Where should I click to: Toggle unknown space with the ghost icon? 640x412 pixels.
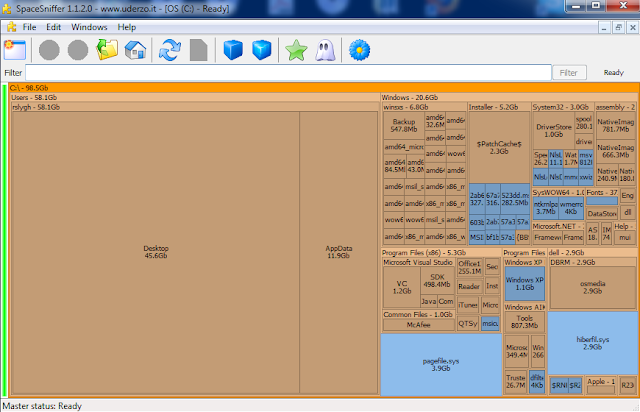325,50
